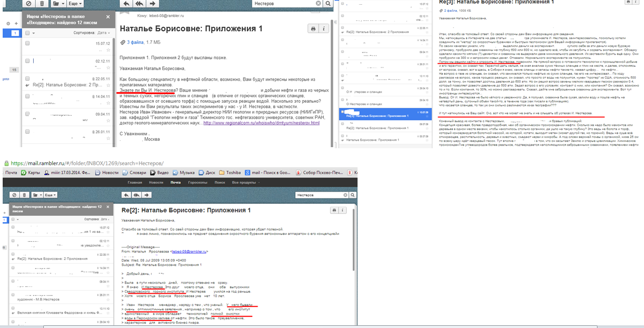Reply to the 'Re[2]: Наталье Борисовне: Приложения 1' email
This screenshot has height=328, width=644.
[x=127, y=195]
